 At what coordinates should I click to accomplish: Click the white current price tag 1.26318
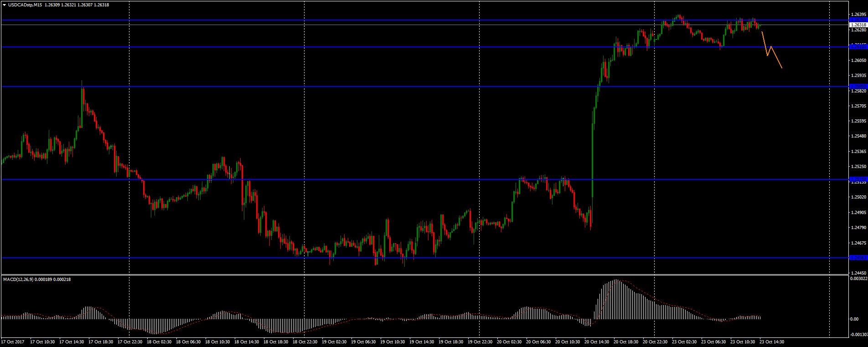click(x=858, y=25)
